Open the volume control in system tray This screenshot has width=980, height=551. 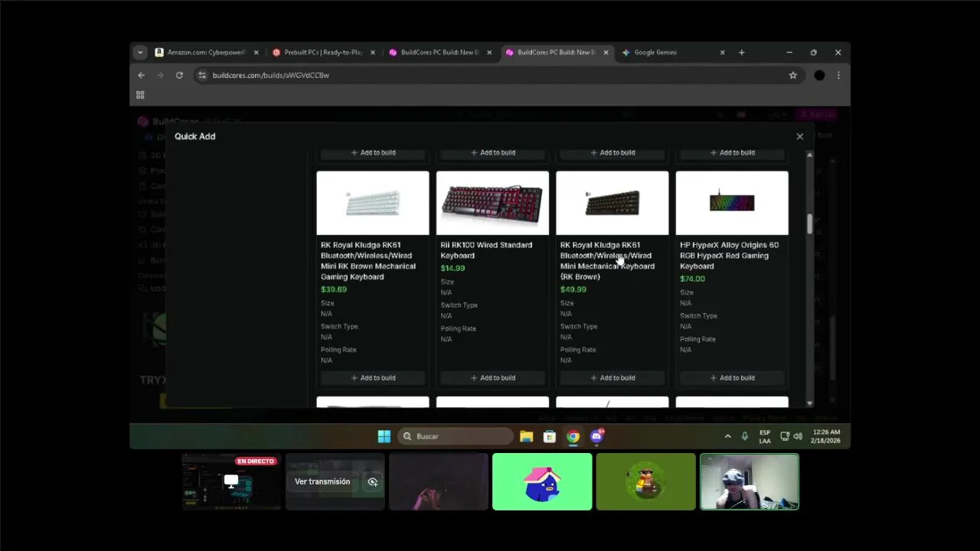coord(798,436)
